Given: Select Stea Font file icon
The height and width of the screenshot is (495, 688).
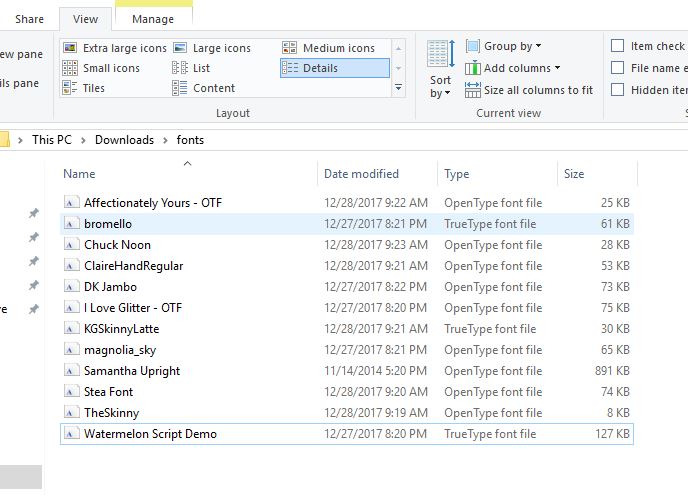Looking at the screenshot, I should (x=71, y=392).
